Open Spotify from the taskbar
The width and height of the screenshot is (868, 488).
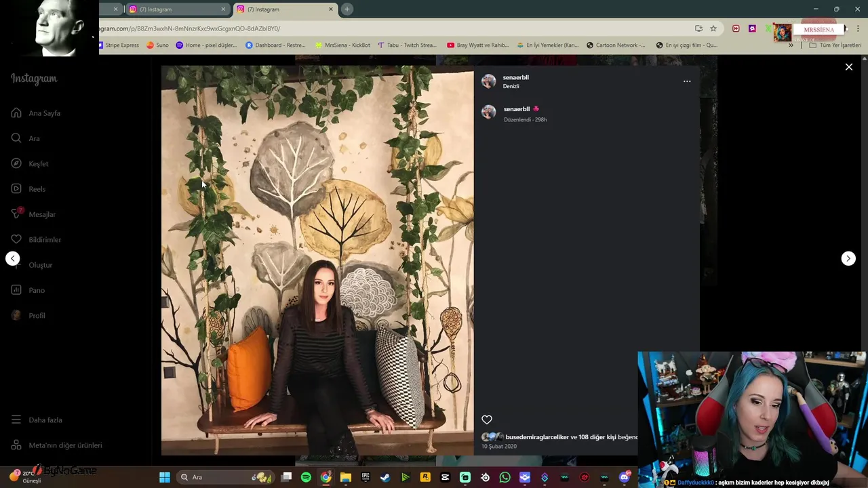(306, 477)
